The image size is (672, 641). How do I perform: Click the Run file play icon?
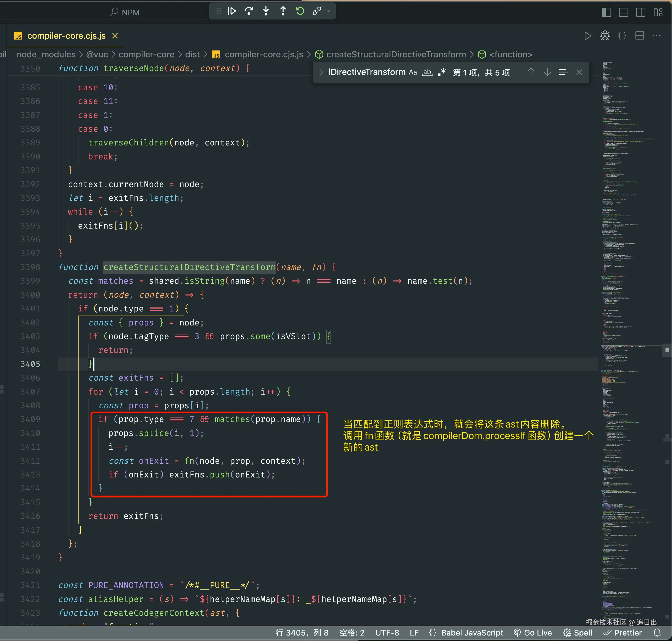click(x=587, y=36)
